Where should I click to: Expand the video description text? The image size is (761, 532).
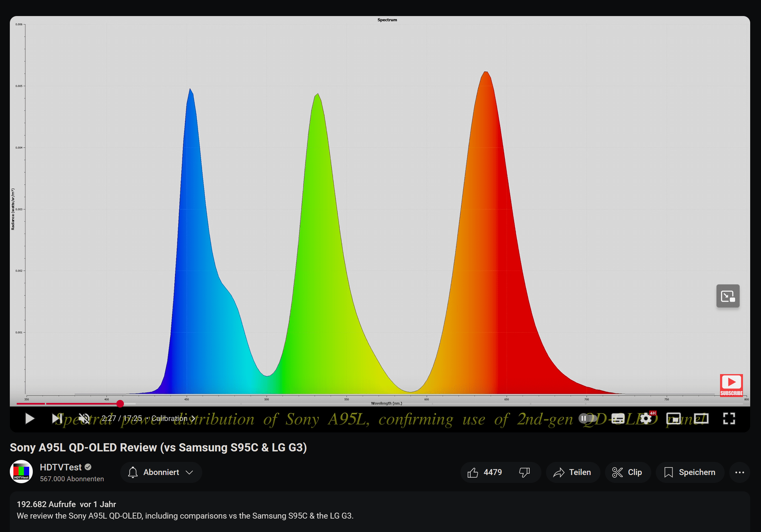pos(185,516)
